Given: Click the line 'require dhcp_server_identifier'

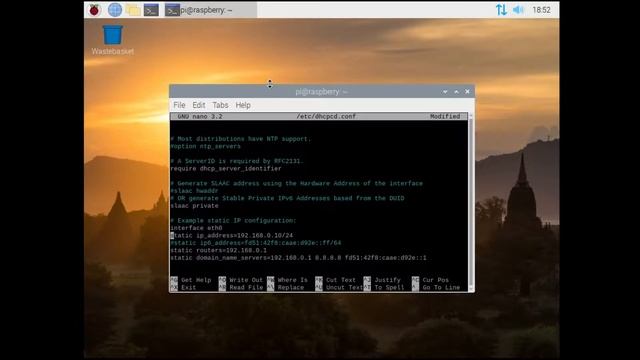Looking at the screenshot, I should [x=226, y=169].
